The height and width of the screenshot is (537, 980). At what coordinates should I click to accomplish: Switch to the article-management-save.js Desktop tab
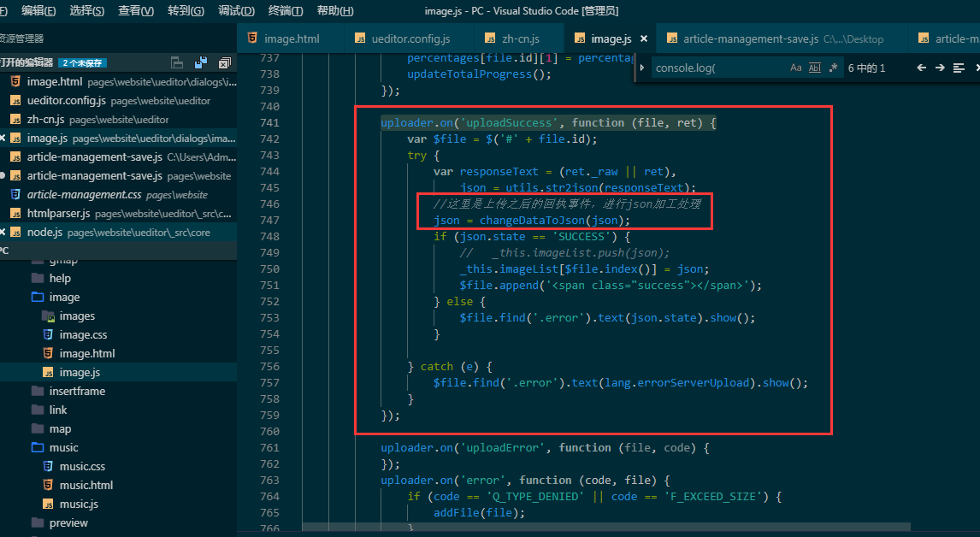781,38
